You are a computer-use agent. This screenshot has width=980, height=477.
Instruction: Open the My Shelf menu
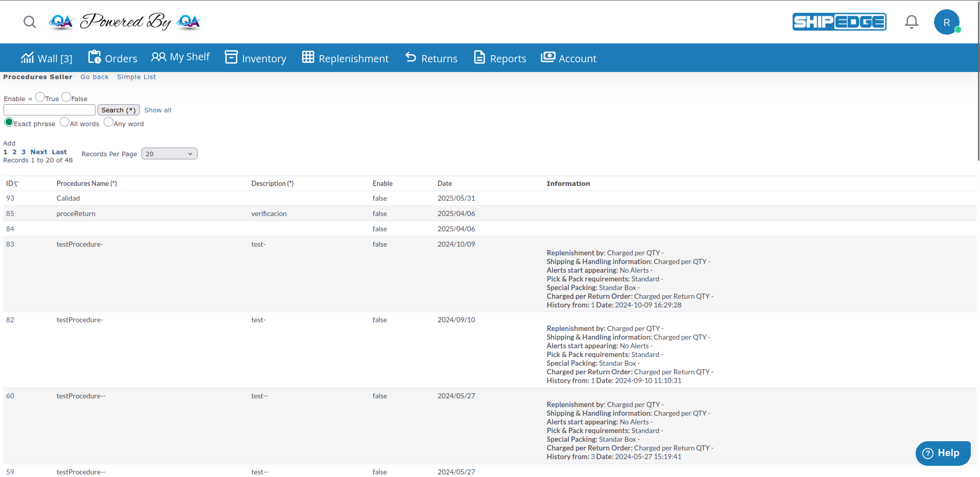[180, 57]
